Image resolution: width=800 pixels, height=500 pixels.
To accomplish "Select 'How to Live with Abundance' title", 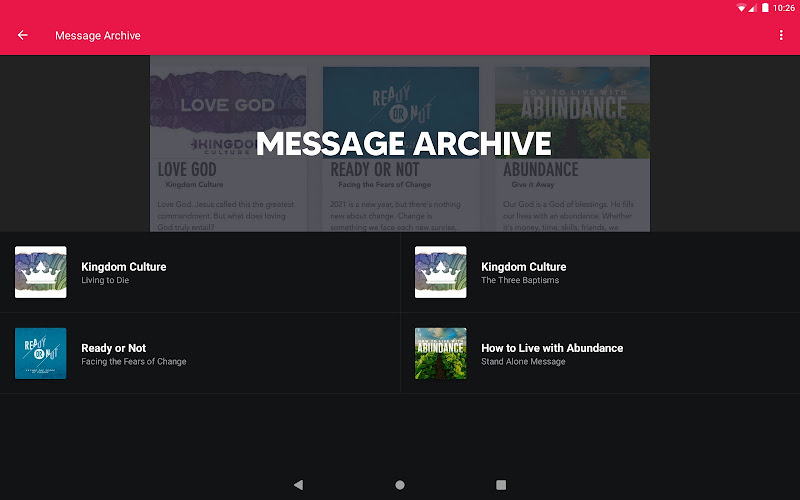I will 552,348.
